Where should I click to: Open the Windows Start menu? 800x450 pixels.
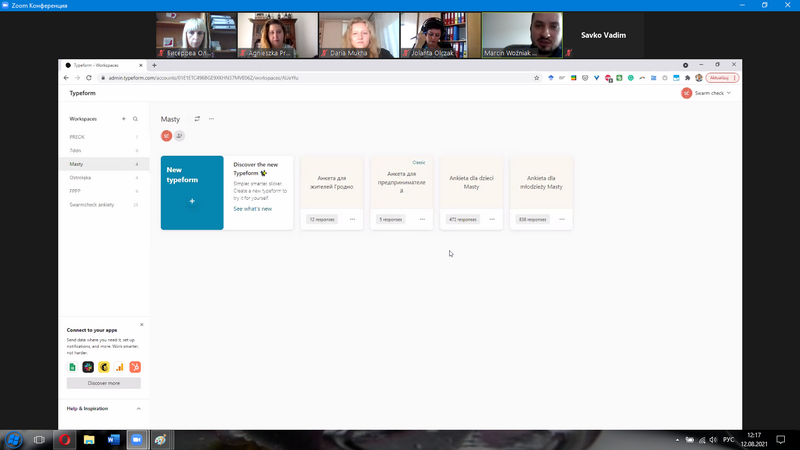(x=14, y=440)
